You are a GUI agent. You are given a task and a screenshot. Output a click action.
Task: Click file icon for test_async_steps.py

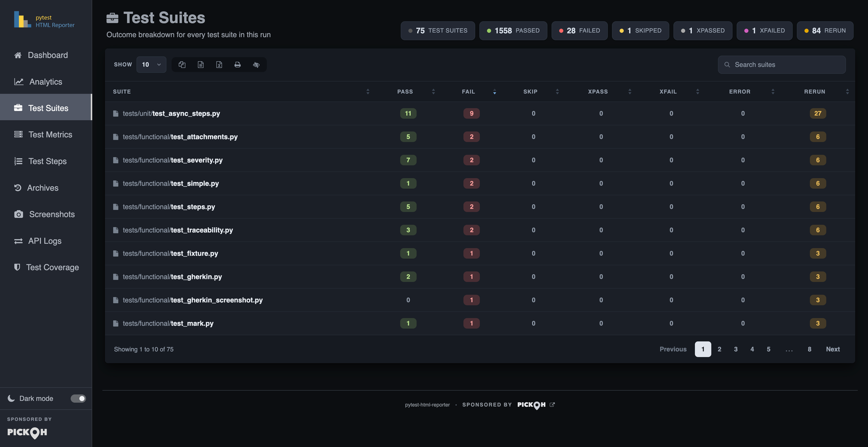point(116,113)
